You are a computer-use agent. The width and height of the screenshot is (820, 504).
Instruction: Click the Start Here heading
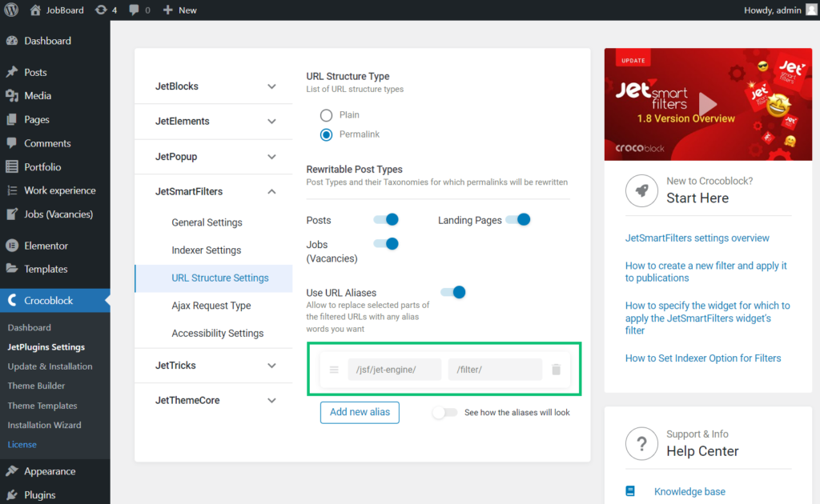697,198
